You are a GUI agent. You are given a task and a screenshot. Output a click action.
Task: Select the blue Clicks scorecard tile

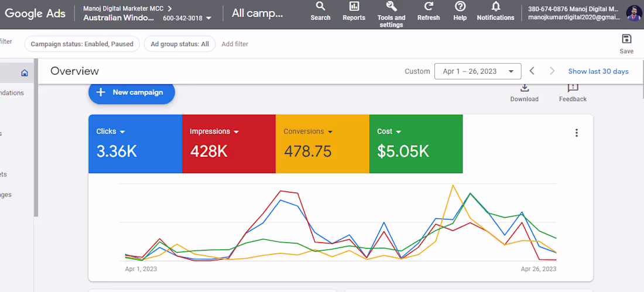(x=135, y=144)
